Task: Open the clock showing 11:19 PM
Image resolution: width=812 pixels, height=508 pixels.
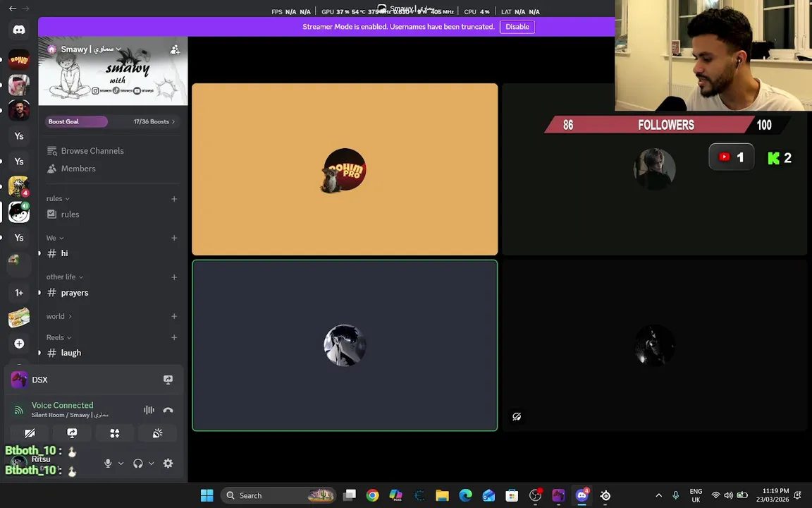Action: (x=773, y=495)
